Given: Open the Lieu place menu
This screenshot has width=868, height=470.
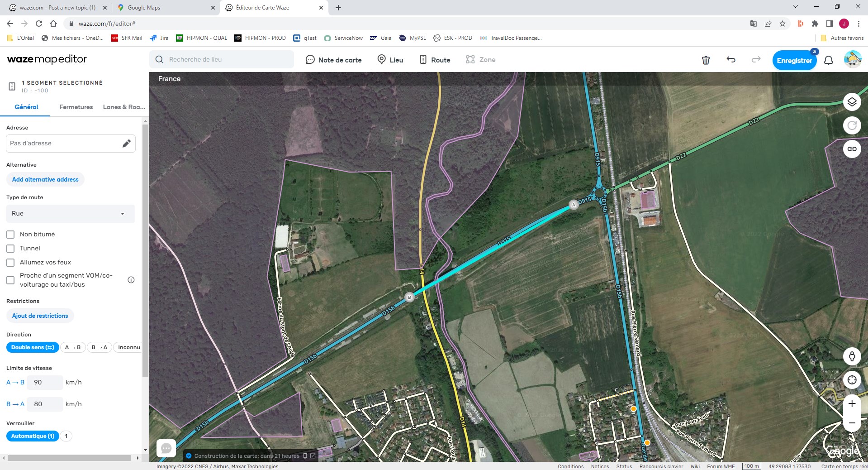Looking at the screenshot, I should pos(390,60).
